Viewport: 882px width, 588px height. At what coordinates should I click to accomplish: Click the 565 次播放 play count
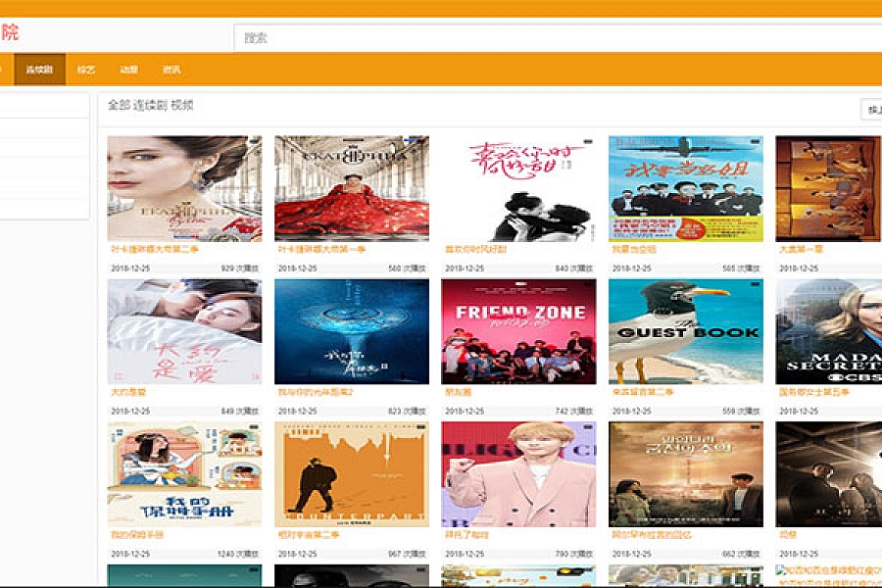point(741,269)
